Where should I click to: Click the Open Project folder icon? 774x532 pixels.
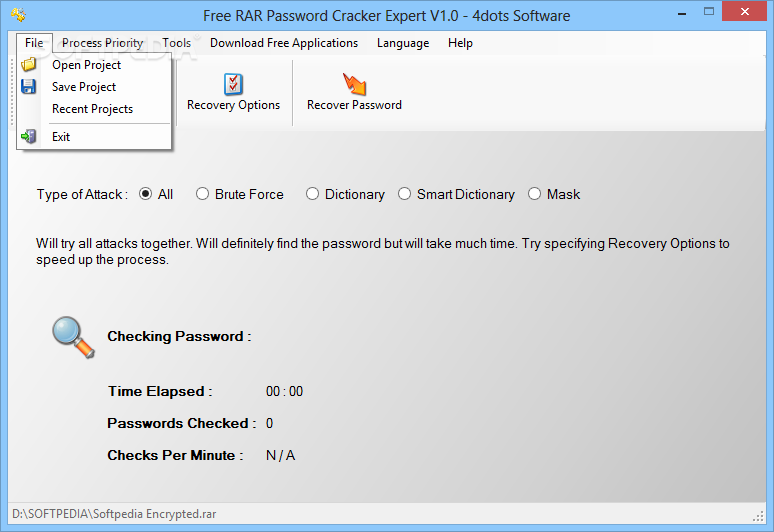[29, 65]
